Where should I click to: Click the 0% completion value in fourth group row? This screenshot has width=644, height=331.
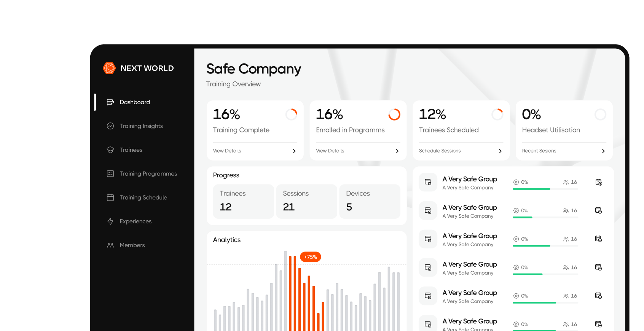tap(524, 267)
